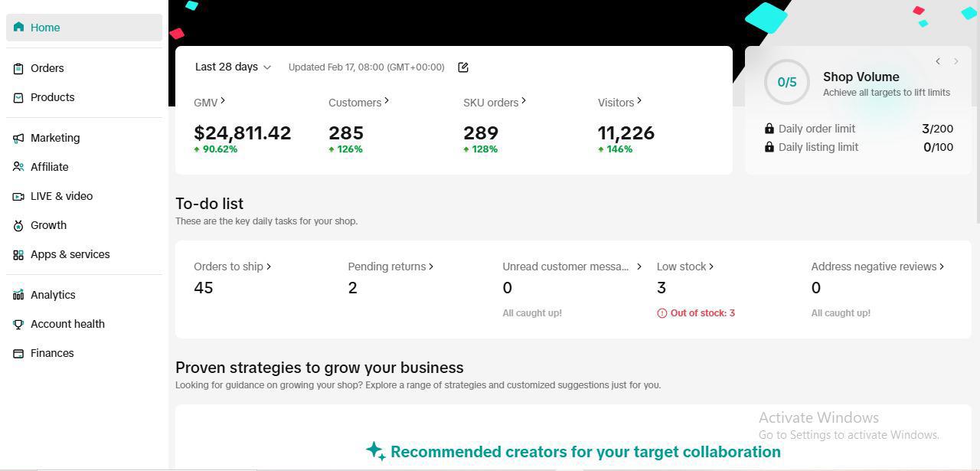
Task: Click the Low stock link
Action: (681, 267)
